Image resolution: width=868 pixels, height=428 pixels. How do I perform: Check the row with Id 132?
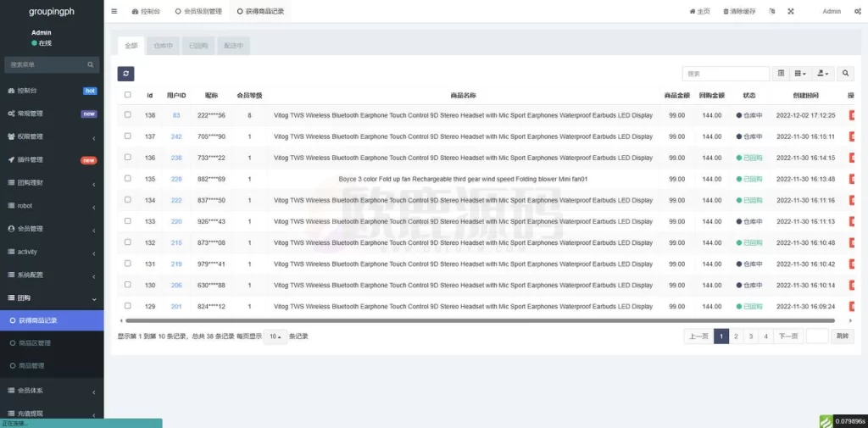pos(128,242)
